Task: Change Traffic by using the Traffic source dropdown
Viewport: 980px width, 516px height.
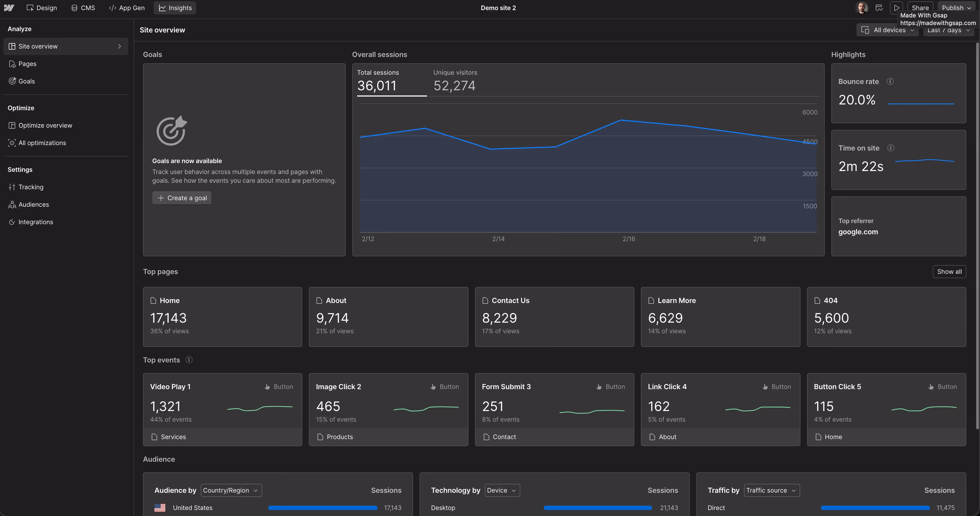Action: click(772, 490)
